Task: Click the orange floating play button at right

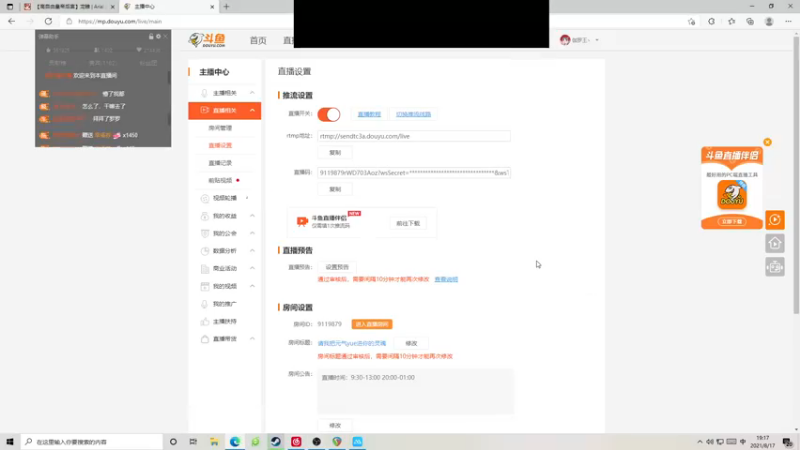Action: click(774, 220)
